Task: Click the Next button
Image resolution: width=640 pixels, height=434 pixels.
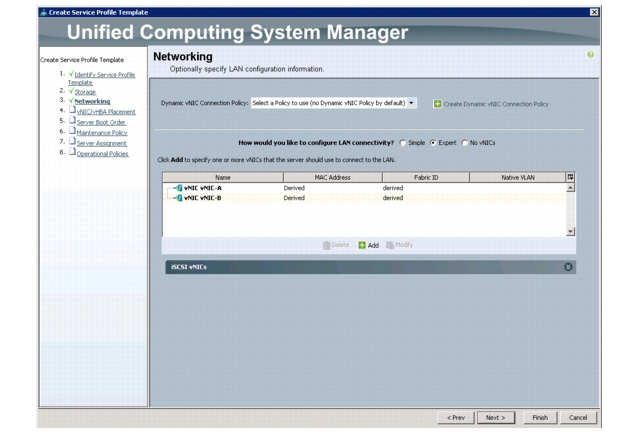Action: tap(496, 418)
